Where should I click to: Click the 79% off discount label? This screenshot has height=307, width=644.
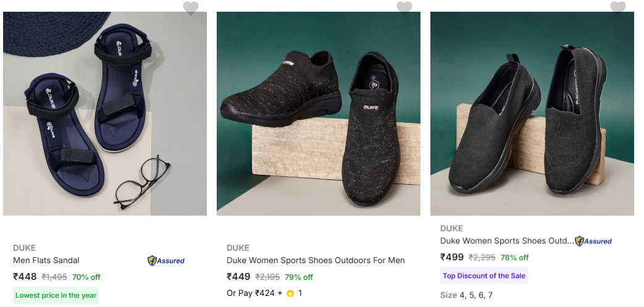[x=299, y=277]
